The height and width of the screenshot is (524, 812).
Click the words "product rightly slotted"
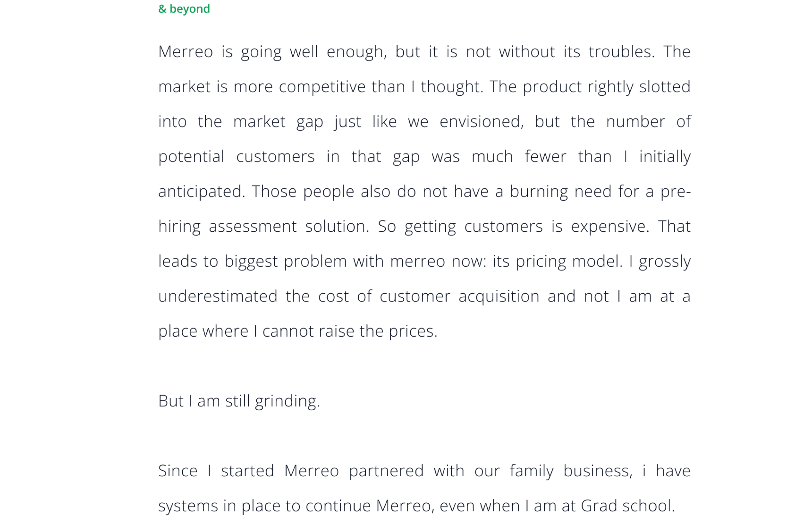click(606, 87)
